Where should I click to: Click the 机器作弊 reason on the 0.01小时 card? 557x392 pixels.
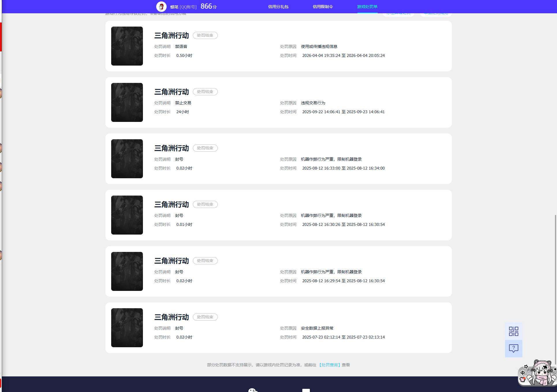pos(331,215)
